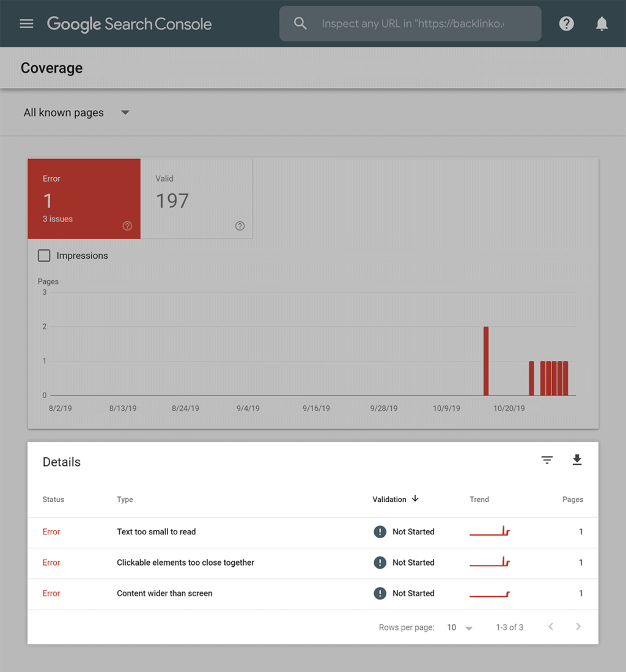Click the help question mark icon
The width and height of the screenshot is (626, 672).
point(566,24)
